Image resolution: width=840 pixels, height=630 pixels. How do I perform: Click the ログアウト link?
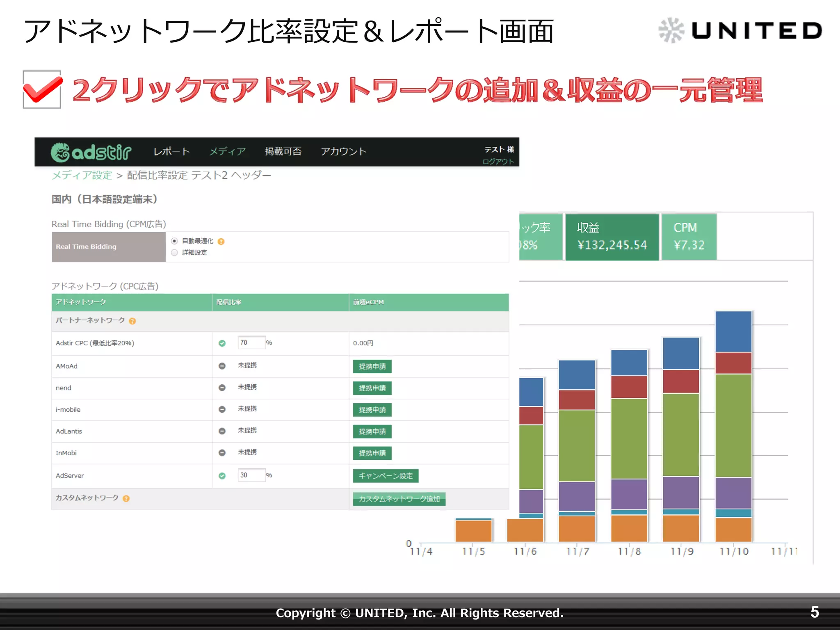point(498,162)
